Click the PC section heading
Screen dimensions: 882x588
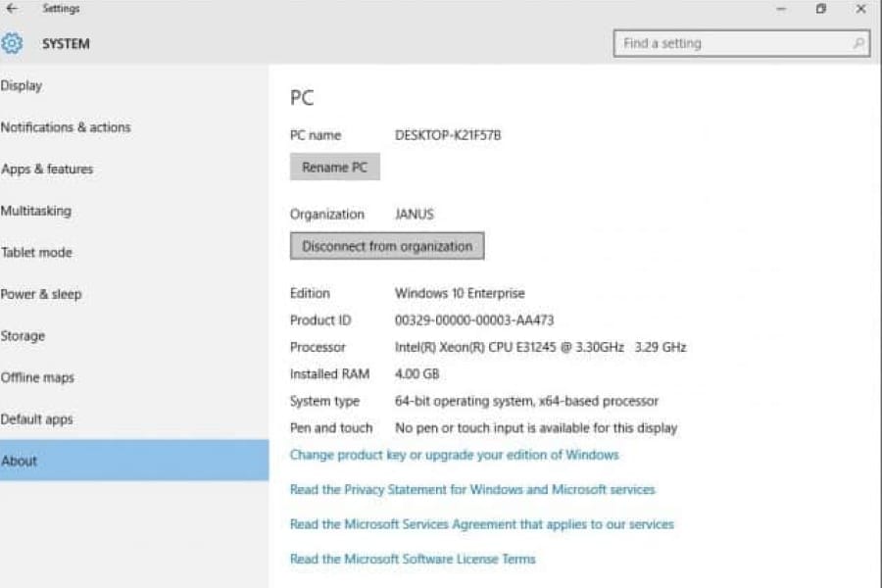pos(302,98)
